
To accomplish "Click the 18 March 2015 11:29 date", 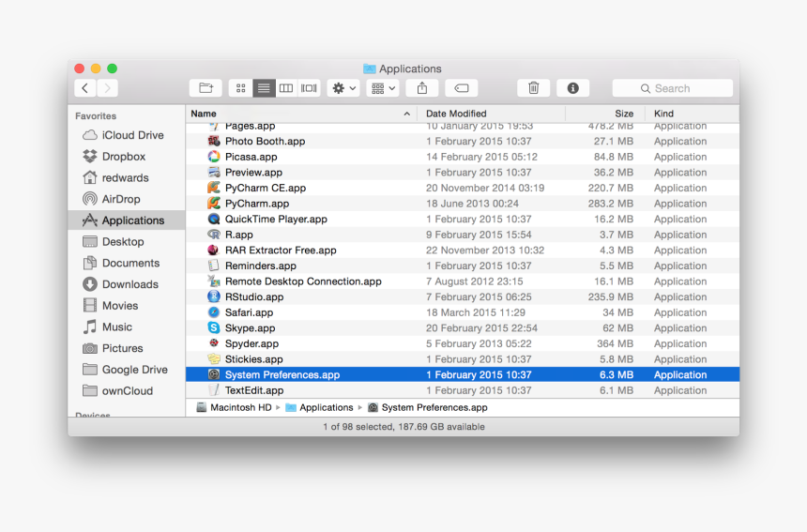I will click(x=476, y=312).
